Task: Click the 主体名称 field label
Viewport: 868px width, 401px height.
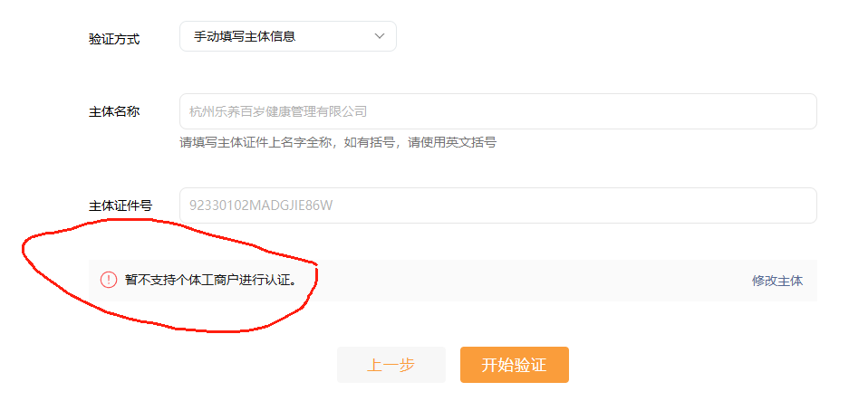Action: 114,111
